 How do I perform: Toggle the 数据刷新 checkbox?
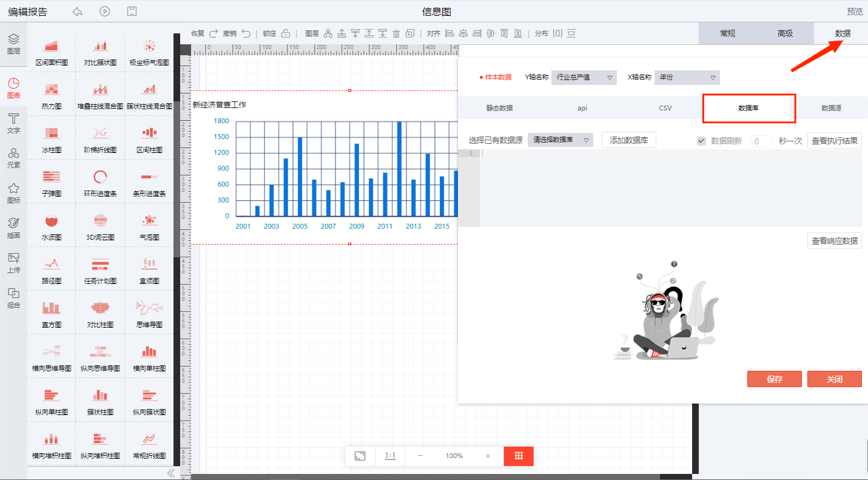click(x=701, y=141)
